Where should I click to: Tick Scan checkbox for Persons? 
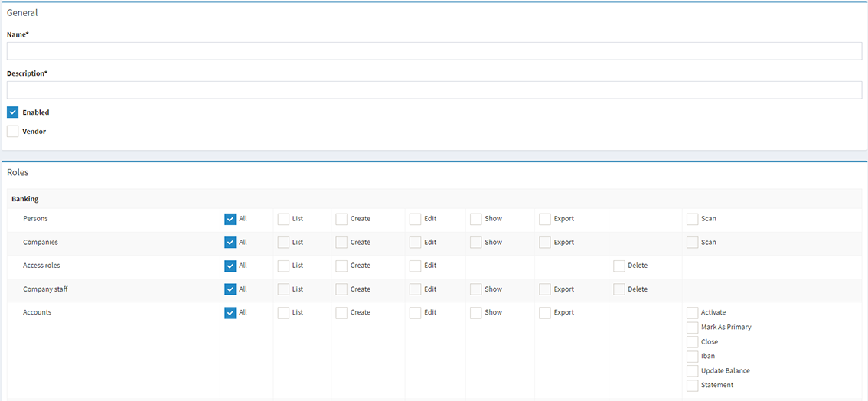click(x=693, y=219)
